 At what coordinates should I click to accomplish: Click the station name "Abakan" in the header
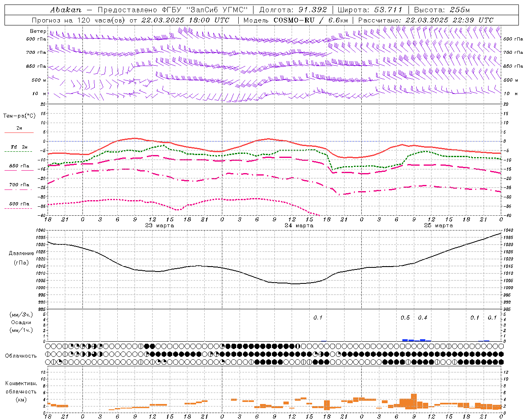click(x=66, y=10)
